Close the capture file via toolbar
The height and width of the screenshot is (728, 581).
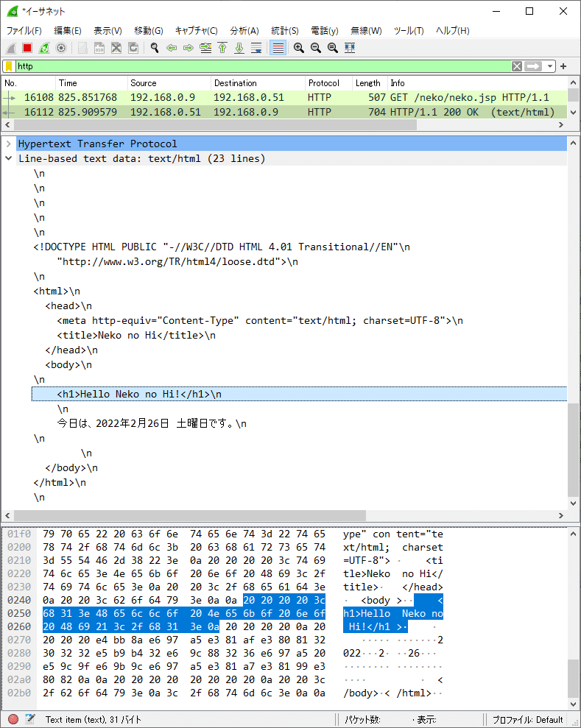[116, 48]
